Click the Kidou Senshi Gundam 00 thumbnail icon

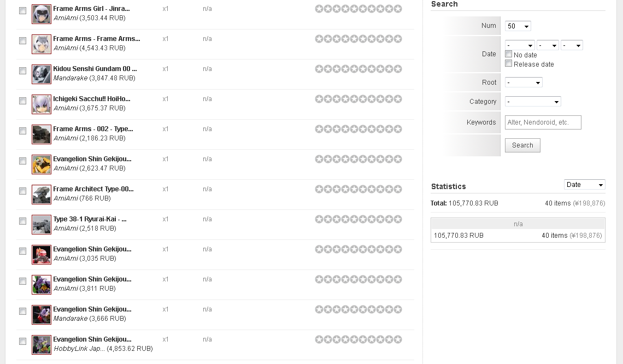point(41,74)
